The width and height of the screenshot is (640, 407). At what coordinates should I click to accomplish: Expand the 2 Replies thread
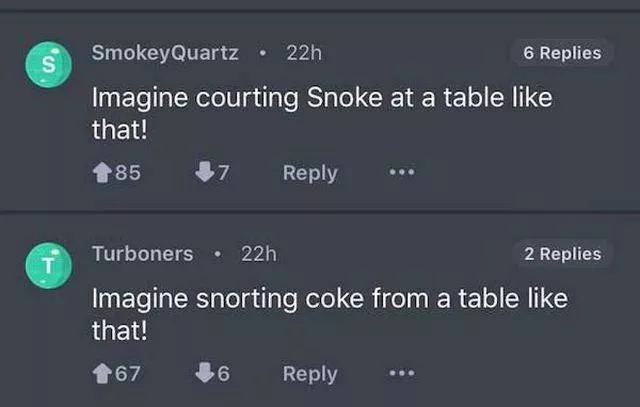[x=562, y=254]
